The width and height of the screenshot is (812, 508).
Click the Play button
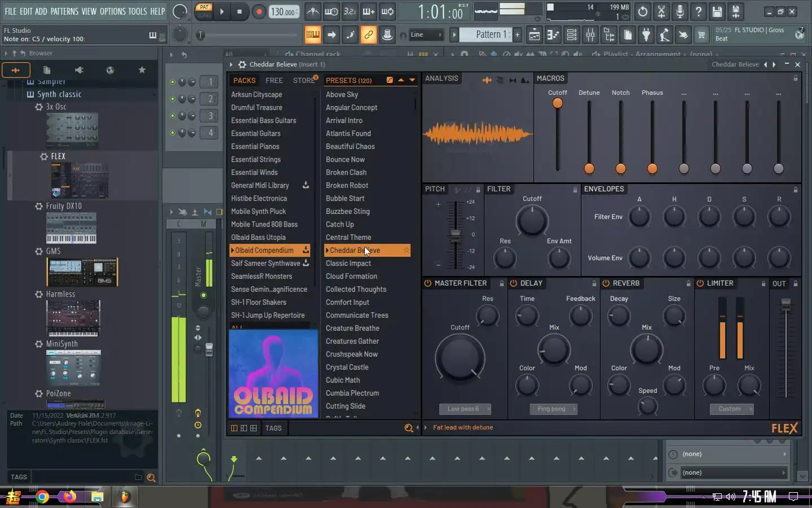[222, 11]
